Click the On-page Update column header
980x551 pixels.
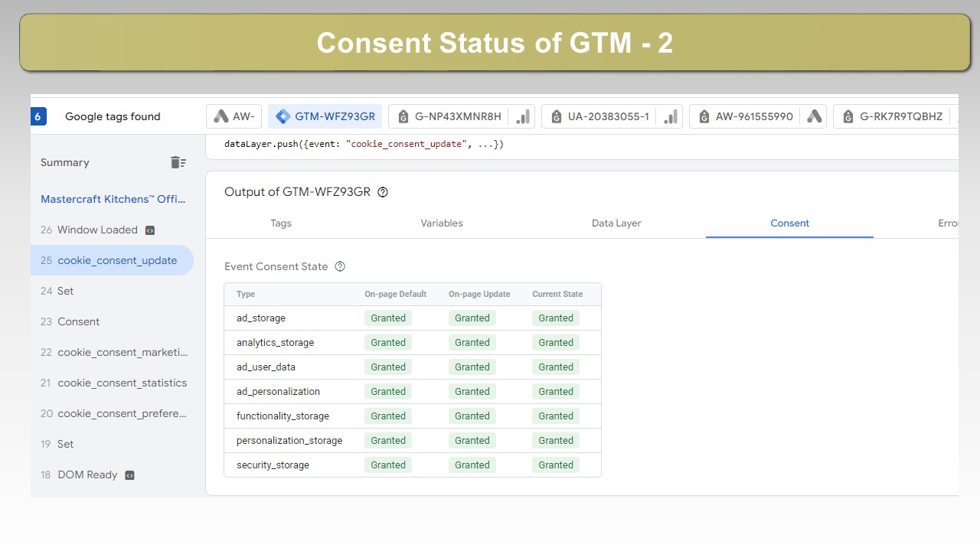(479, 294)
